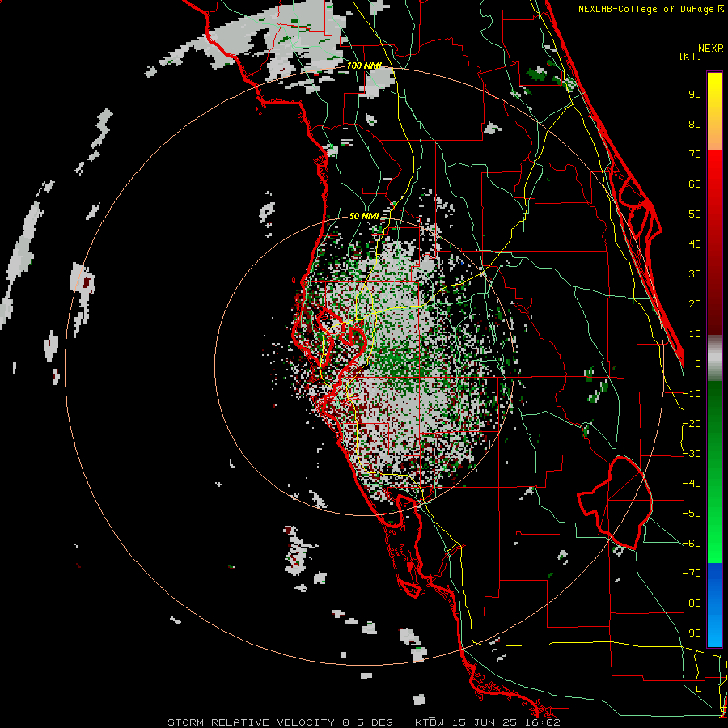Click the KTBW radar site identifier
This screenshot has height=728, width=728.
point(430,722)
